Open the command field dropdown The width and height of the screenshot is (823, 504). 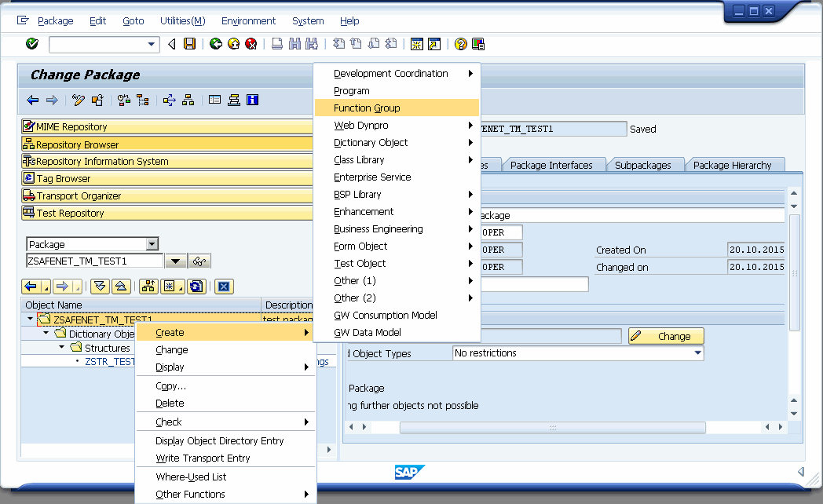(x=151, y=44)
